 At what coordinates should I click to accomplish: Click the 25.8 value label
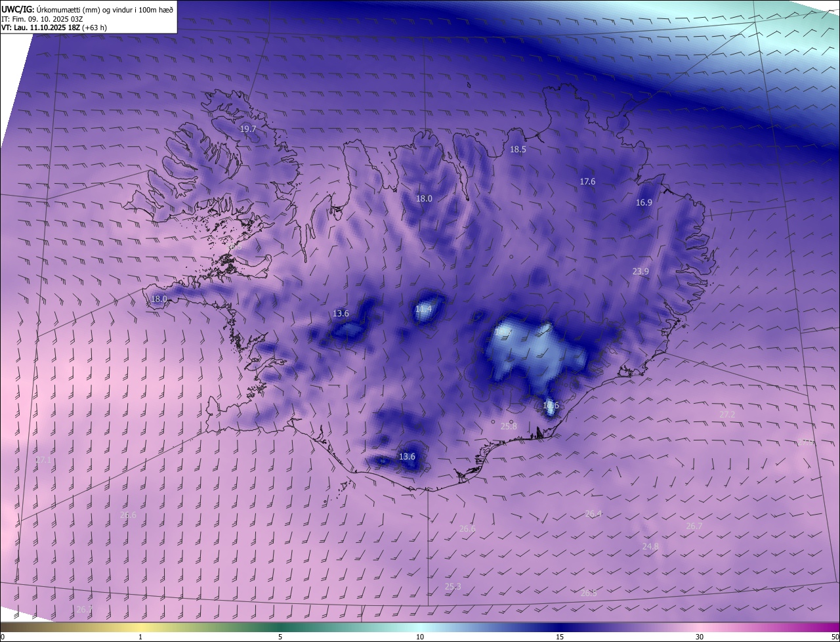[x=509, y=426]
